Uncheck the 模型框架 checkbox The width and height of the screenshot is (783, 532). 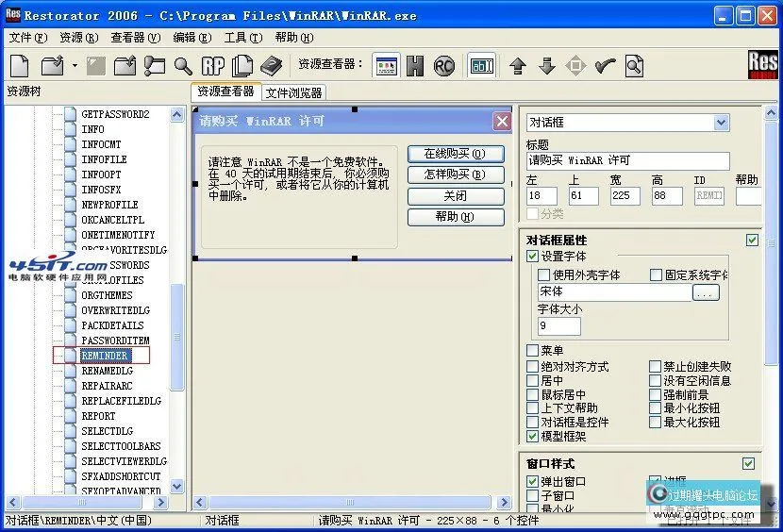pyautogui.click(x=532, y=436)
